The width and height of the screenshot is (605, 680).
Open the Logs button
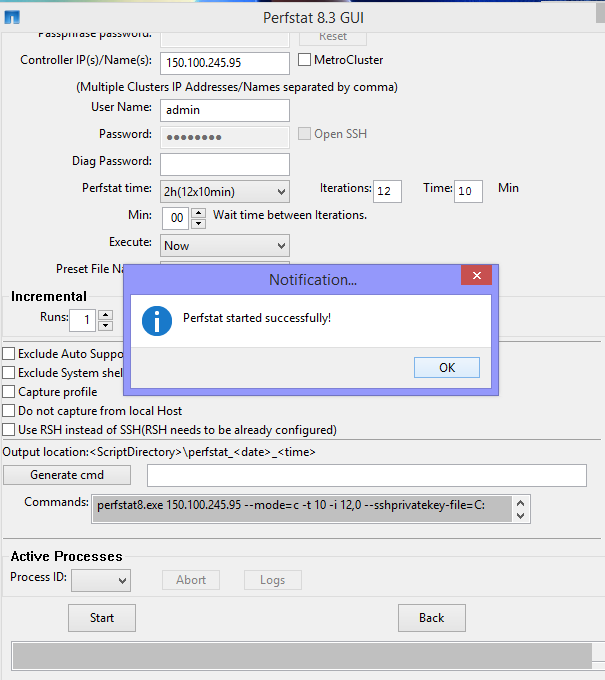[x=273, y=580]
